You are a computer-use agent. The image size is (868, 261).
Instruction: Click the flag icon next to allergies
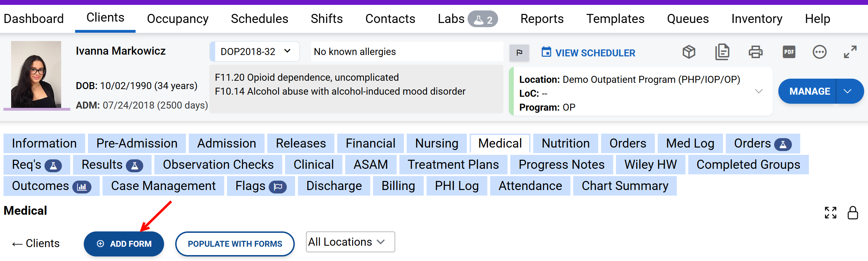(x=519, y=53)
